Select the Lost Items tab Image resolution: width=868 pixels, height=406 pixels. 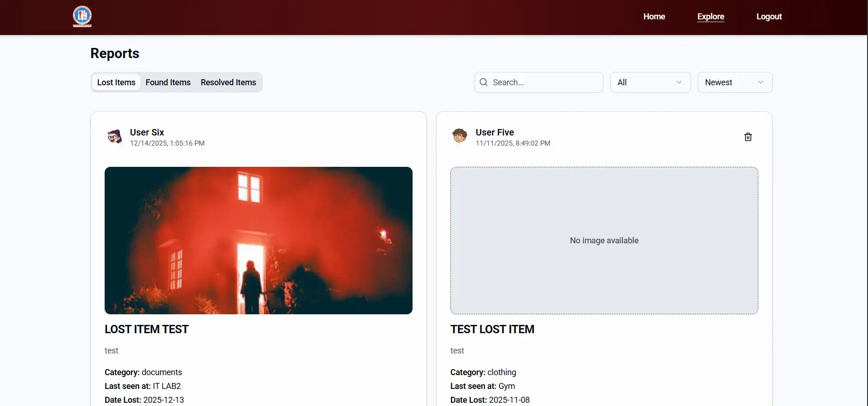(x=116, y=82)
